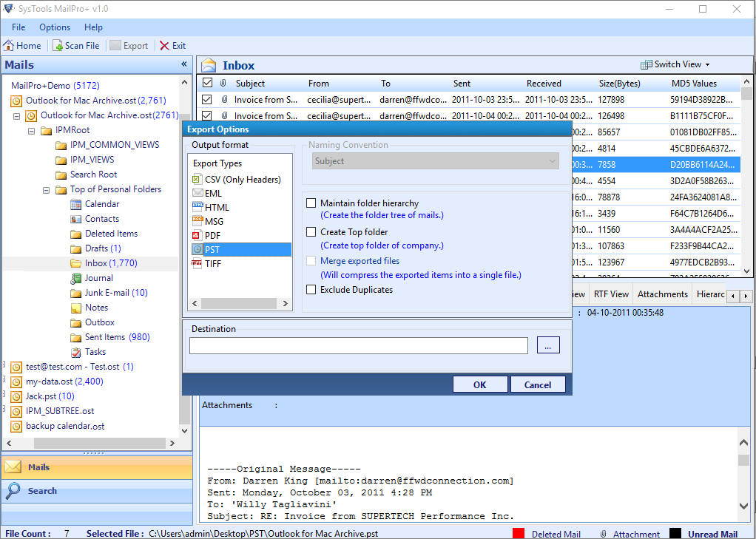Screen dimensions: 756x539
Task: Open the Options menu
Action: click(x=54, y=27)
